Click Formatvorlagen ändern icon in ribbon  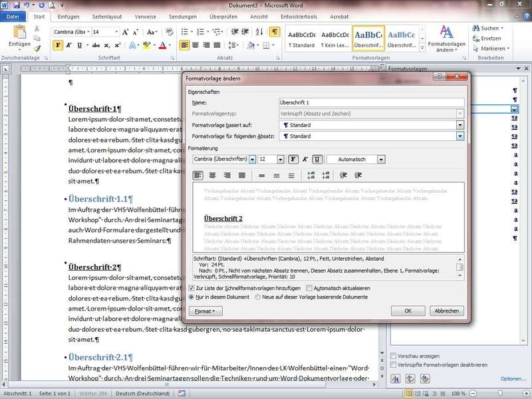pos(446,33)
